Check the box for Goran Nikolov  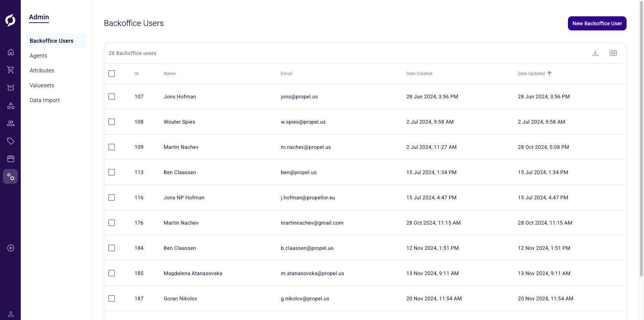pos(112,298)
